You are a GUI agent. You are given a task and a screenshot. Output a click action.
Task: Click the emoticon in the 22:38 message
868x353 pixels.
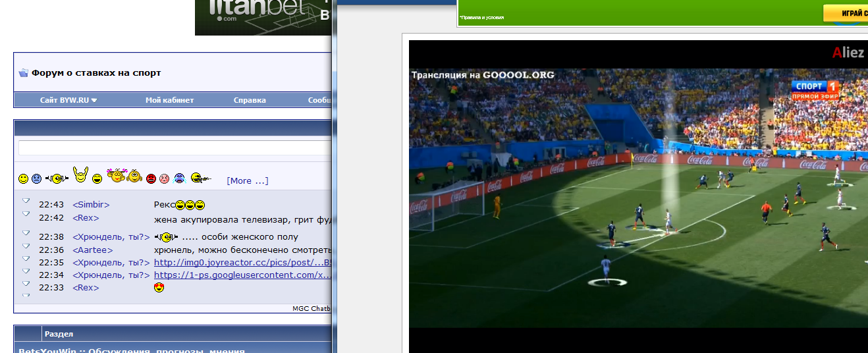(x=165, y=236)
